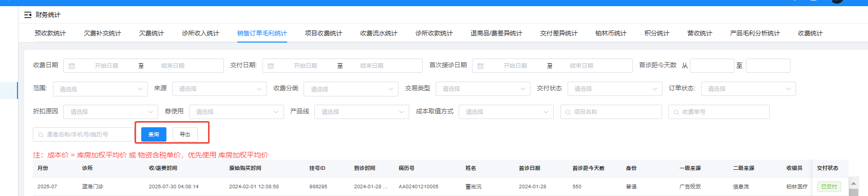Click registration ID 986295 cell
The width and height of the screenshot is (868, 196).
coord(318,187)
